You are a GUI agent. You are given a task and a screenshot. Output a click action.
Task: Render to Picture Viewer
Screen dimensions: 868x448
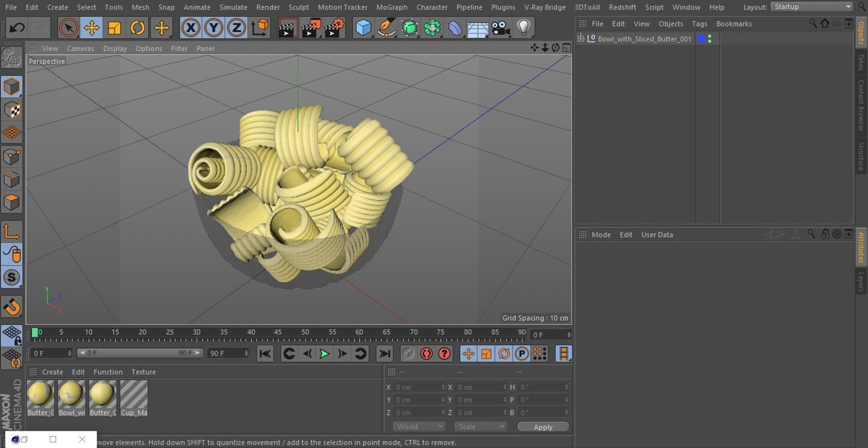pos(311,28)
